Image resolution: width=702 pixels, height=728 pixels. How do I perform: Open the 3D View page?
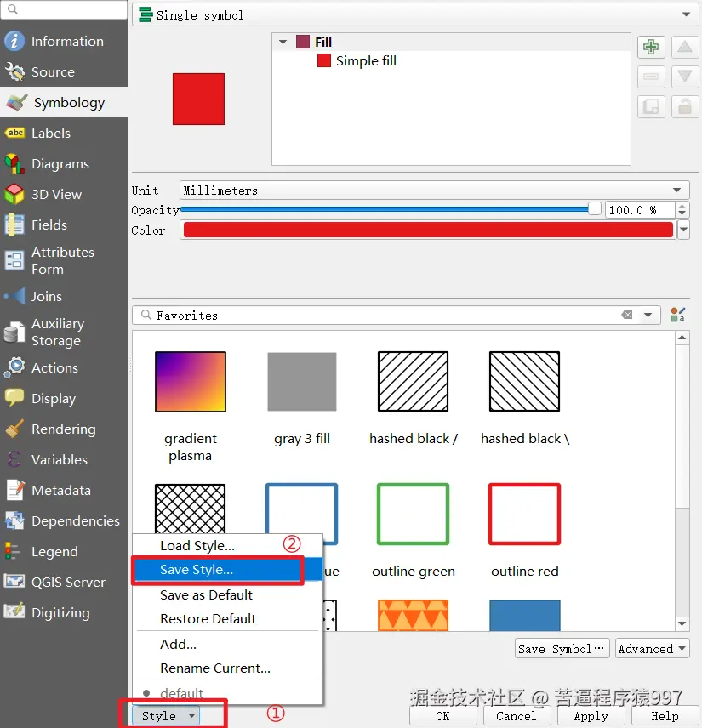64,195
